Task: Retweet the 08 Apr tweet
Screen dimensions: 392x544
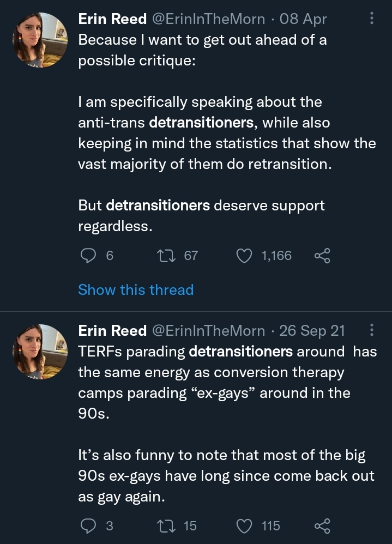Action: [164, 256]
